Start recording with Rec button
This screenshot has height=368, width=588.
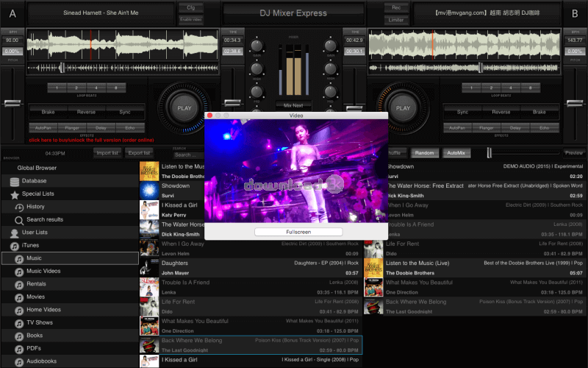click(x=396, y=7)
